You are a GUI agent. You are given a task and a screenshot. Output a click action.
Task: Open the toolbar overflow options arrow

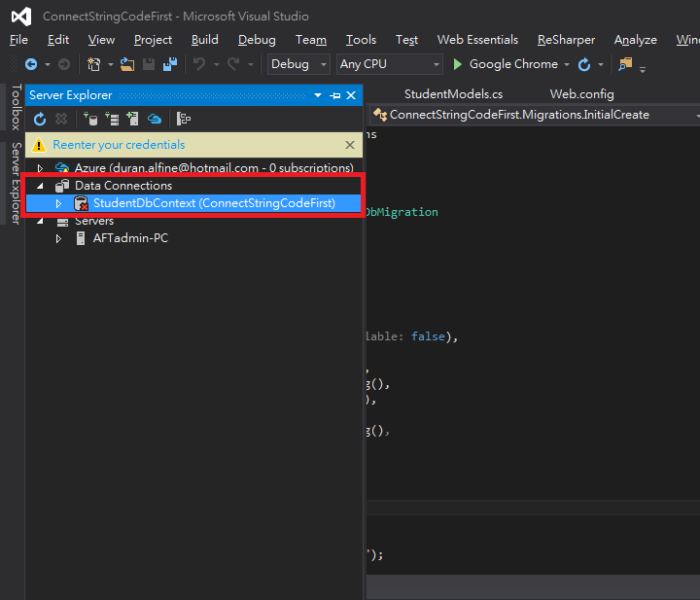pos(643,69)
